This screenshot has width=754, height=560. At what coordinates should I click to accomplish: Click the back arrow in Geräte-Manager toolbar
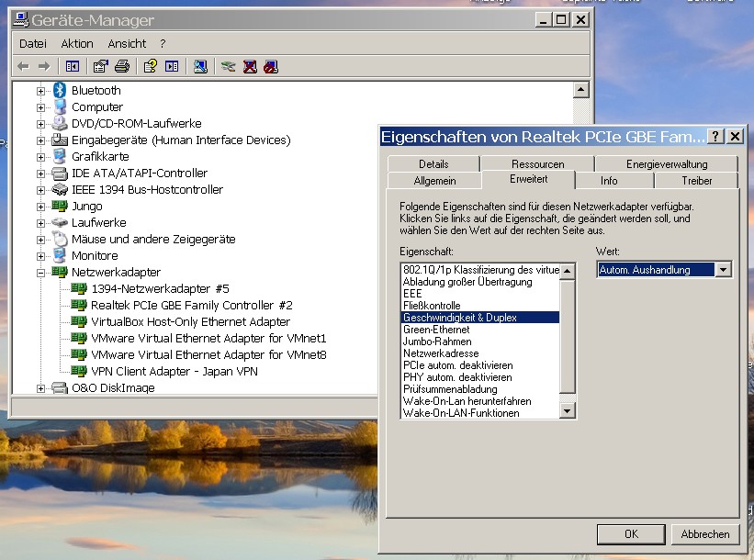coord(23,66)
